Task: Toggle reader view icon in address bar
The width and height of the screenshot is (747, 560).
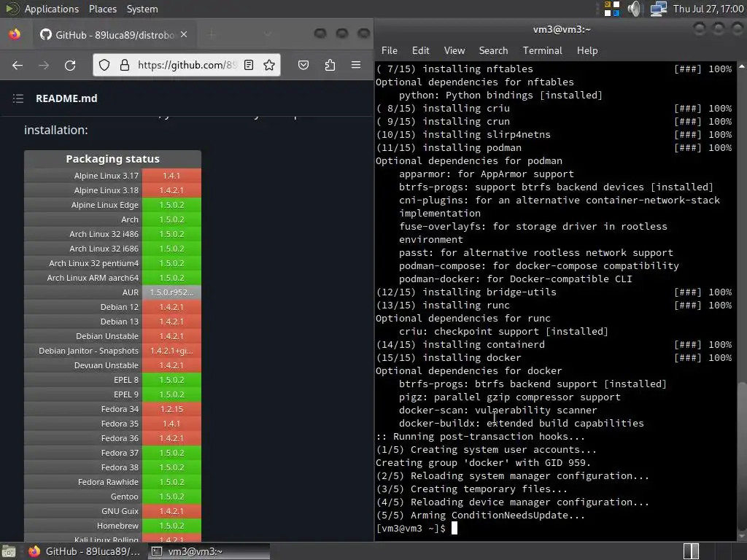Action: pos(249,65)
